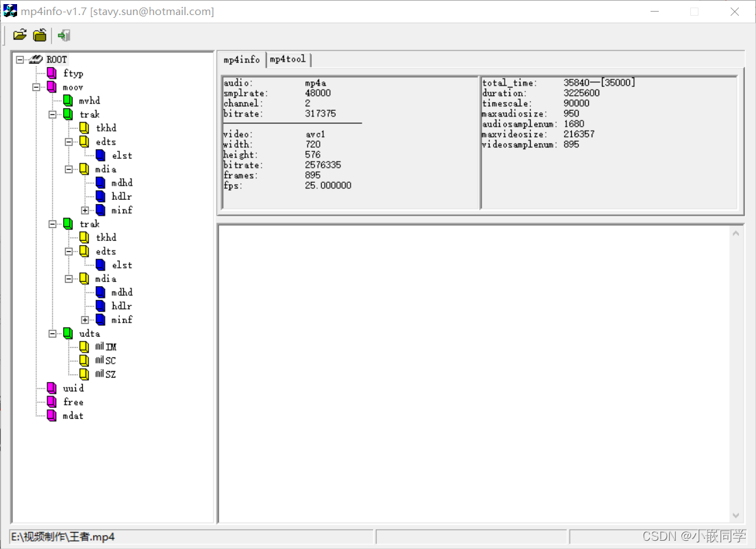
Task: Click the second blue mdhd box icon
Action: pyautogui.click(x=100, y=292)
